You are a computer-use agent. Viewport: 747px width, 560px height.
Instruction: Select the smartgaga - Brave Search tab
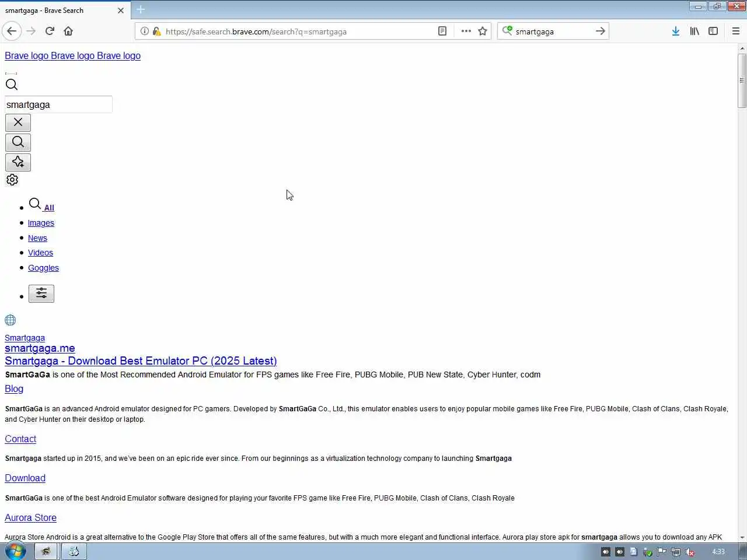point(64,10)
